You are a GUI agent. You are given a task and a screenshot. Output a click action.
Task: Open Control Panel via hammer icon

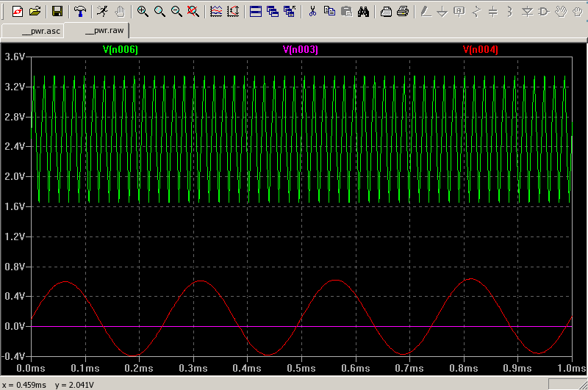(x=80, y=11)
